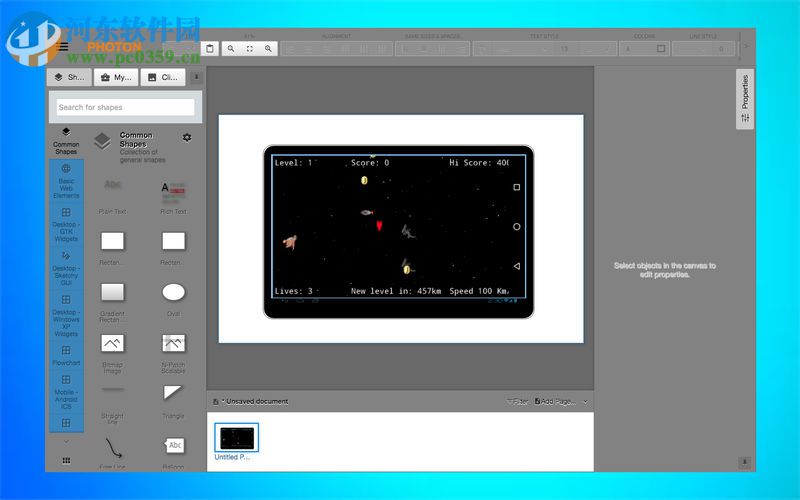Focus the Search for shapes field
This screenshot has width=800, height=500.
click(126, 107)
